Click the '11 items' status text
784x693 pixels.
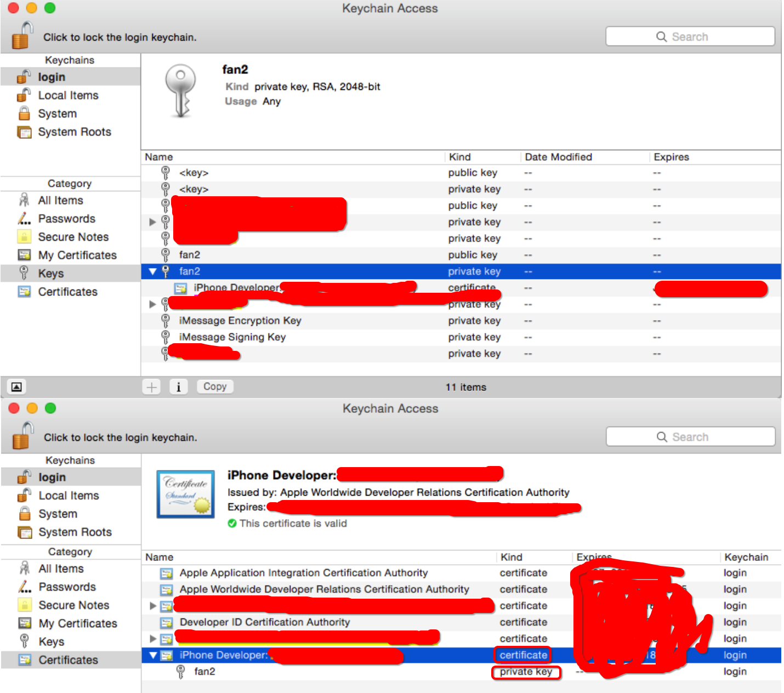coord(466,387)
